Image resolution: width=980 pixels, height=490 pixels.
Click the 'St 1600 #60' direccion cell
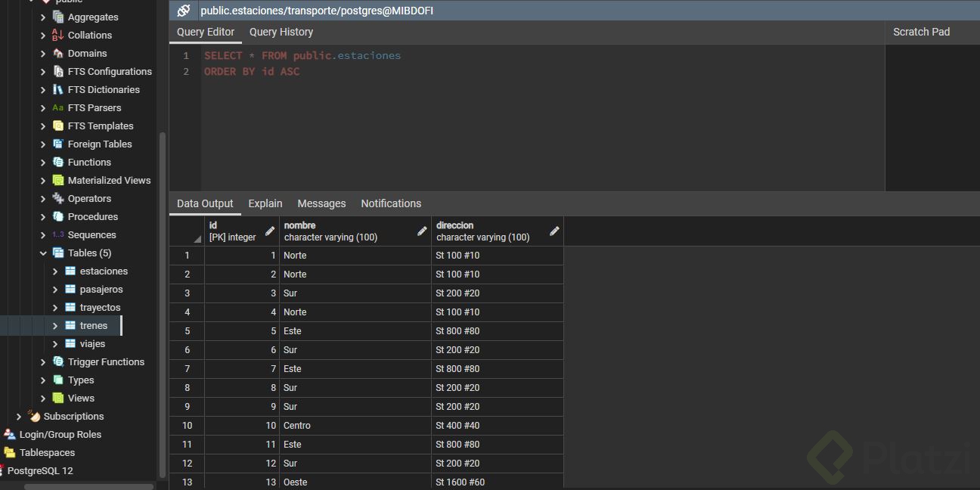(498, 482)
